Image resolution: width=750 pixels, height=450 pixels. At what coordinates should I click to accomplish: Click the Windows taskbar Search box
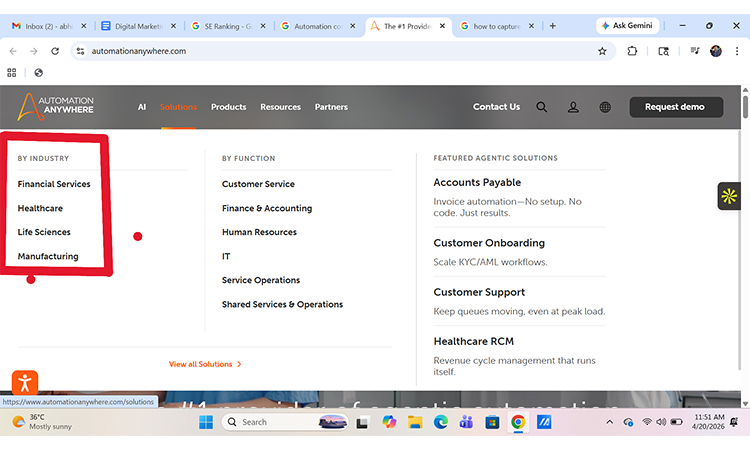(285, 422)
